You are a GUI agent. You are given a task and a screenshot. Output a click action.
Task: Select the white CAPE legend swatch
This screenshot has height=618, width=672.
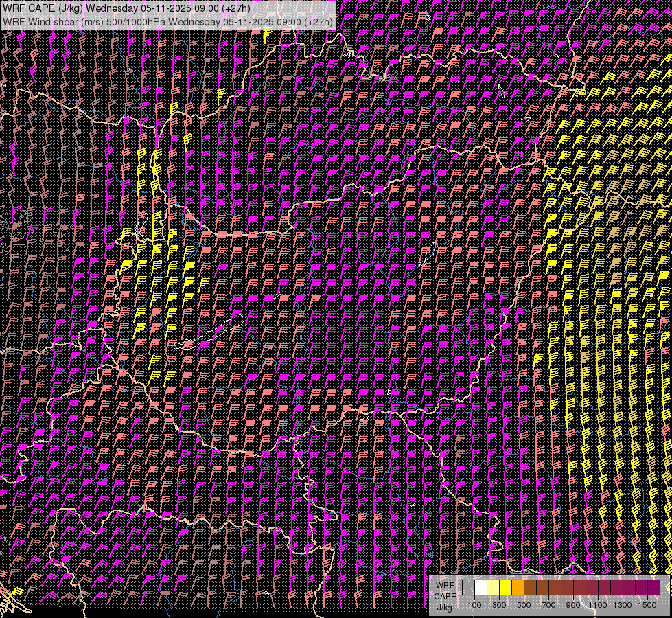point(481,588)
